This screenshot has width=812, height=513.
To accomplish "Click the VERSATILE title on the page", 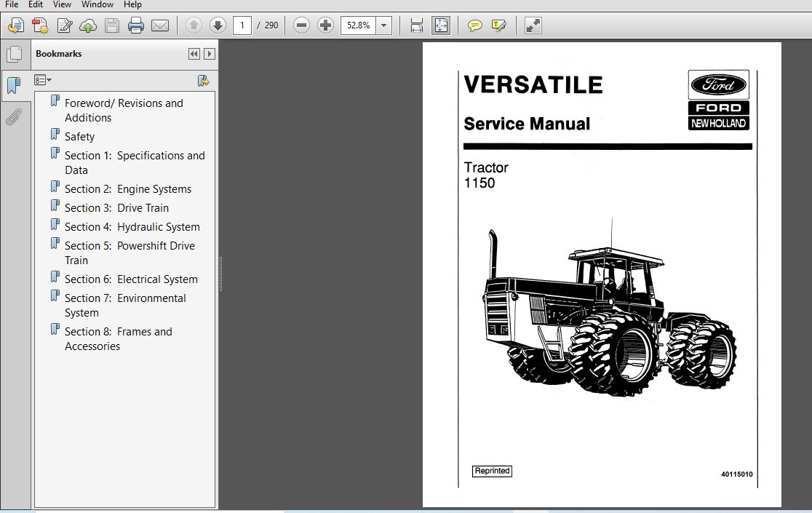I will (533, 84).
